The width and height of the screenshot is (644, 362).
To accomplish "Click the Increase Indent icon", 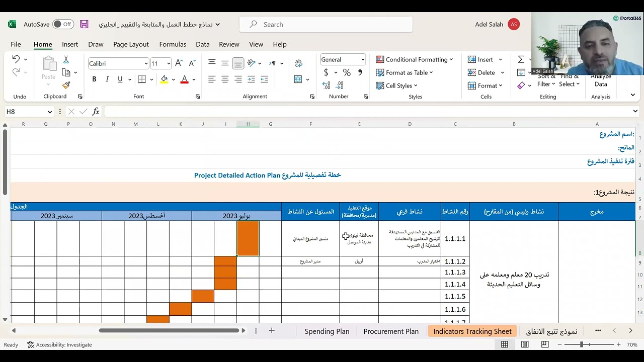I will coord(264,79).
